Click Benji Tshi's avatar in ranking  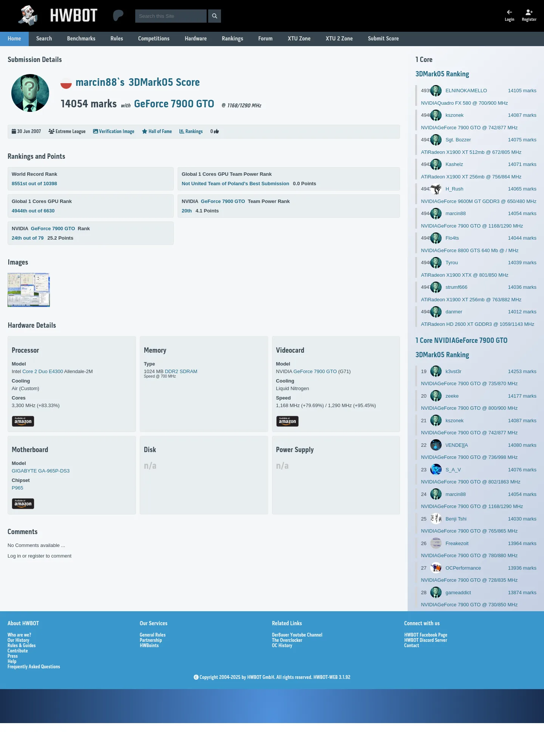tap(436, 519)
